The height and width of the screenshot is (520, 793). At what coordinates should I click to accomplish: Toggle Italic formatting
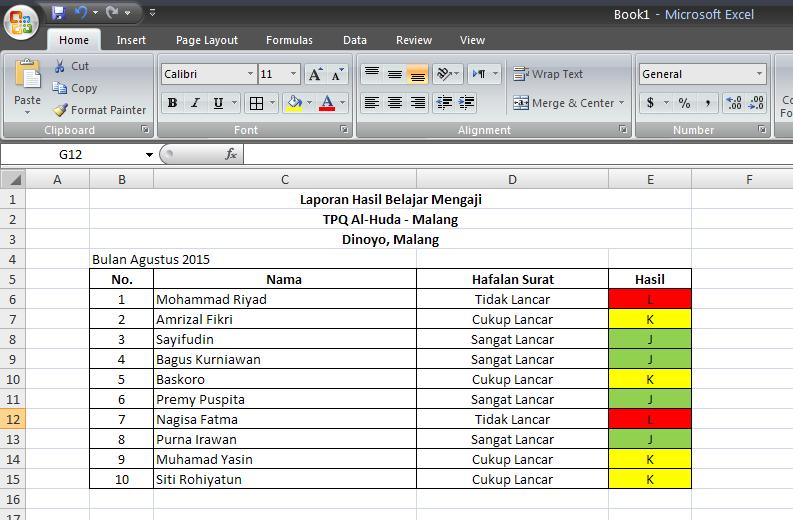click(x=195, y=103)
